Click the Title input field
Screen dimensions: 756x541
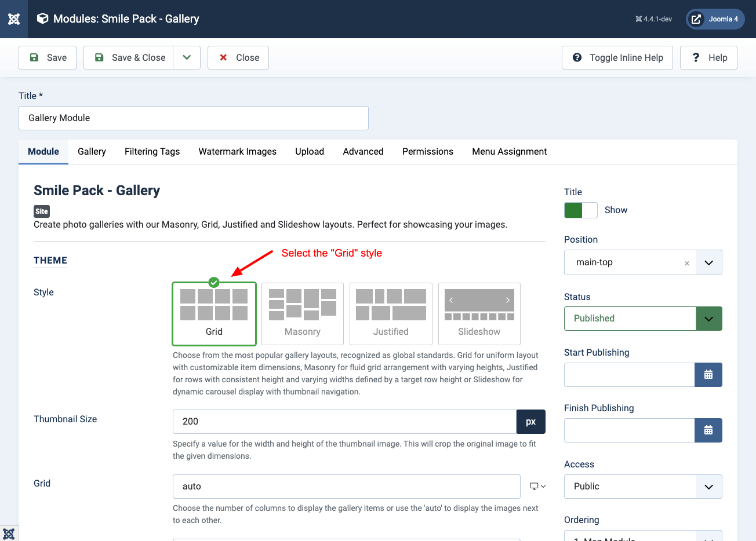click(194, 118)
